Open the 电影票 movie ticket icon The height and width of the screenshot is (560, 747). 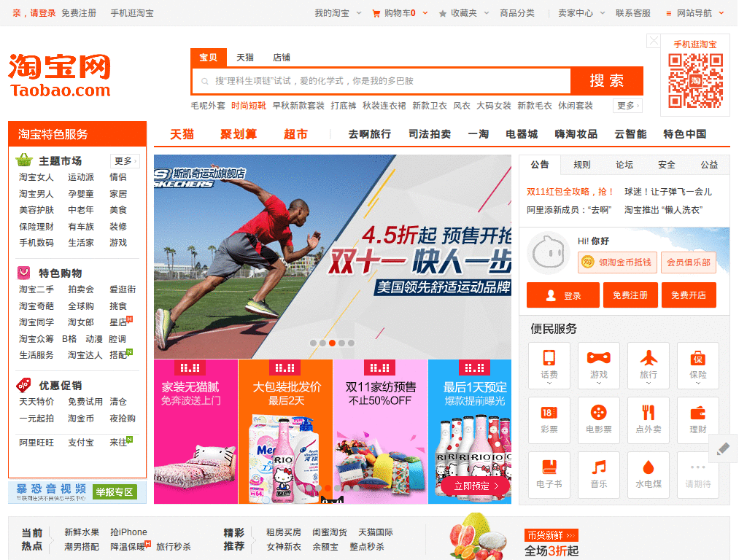pos(598,420)
